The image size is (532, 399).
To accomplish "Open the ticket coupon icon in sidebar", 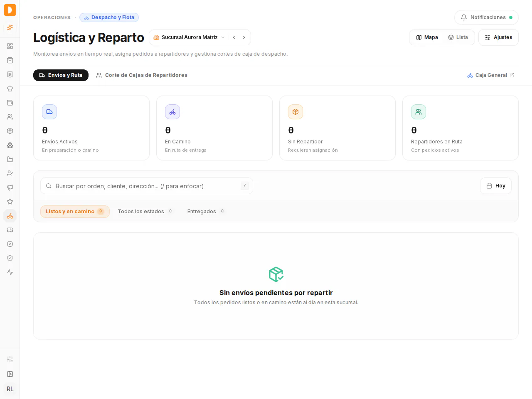I will pyautogui.click(x=10, y=230).
